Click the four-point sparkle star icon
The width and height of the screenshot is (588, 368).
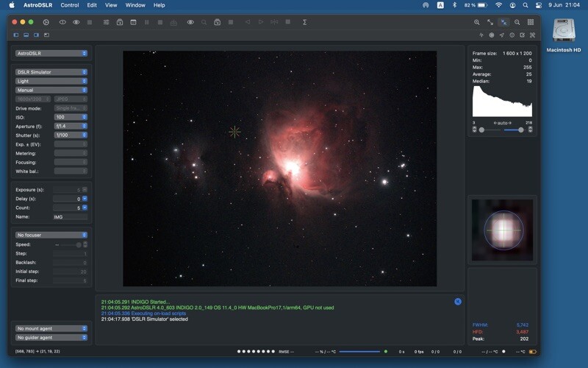point(481,35)
